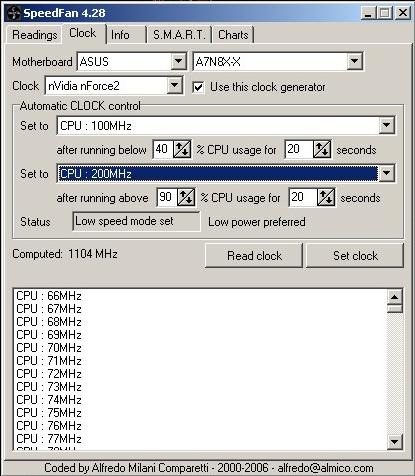Viewport: 415px width, 476px height.
Task: Select CPU : 72MHz in the list
Action: point(49,374)
